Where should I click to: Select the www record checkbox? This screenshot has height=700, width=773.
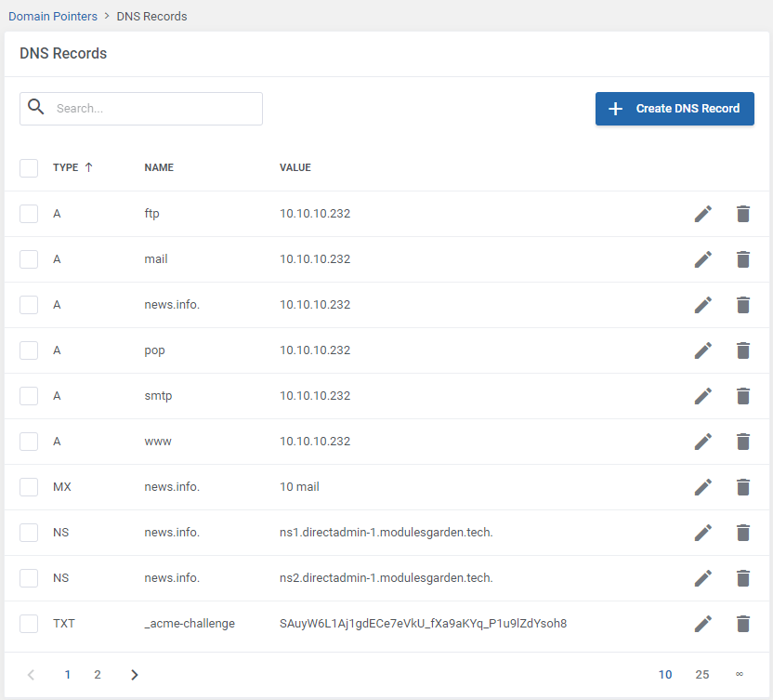29,442
